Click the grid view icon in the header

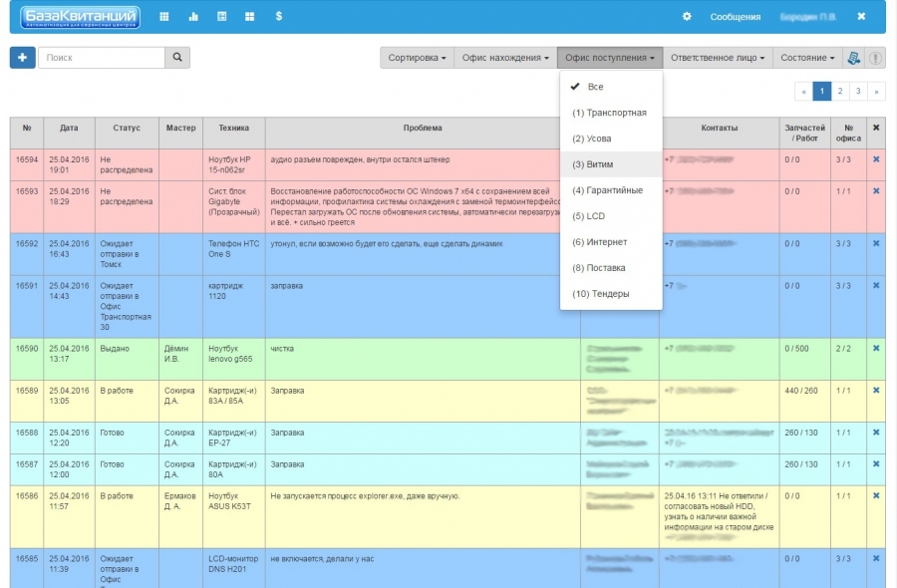[x=164, y=17]
